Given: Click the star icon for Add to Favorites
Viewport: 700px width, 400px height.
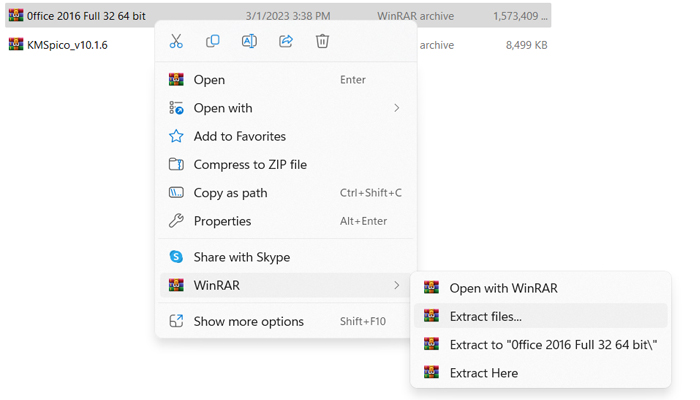Looking at the screenshot, I should point(176,136).
